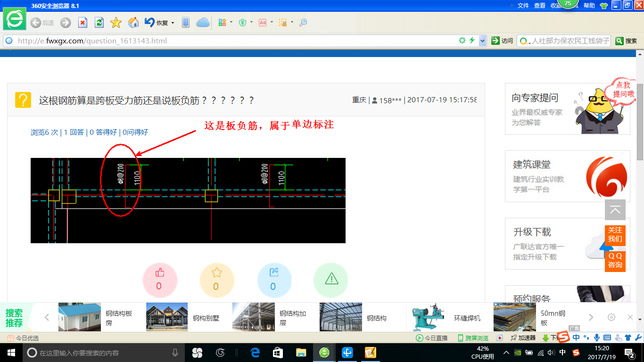Open the Windows Start menu
Viewport: 644px width, 362px height.
(11, 353)
